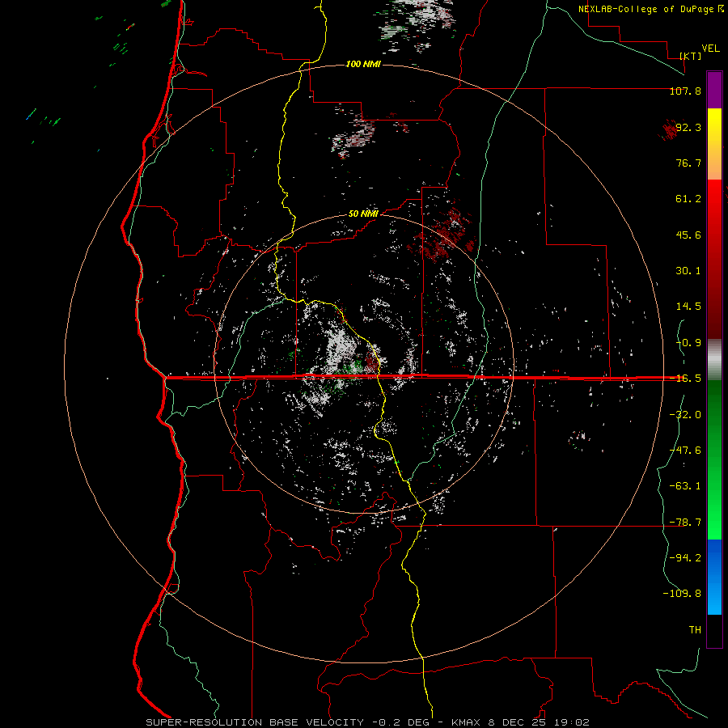The image size is (728, 728).
Task: Click the 45.6 velocity scale value
Action: click(688, 235)
